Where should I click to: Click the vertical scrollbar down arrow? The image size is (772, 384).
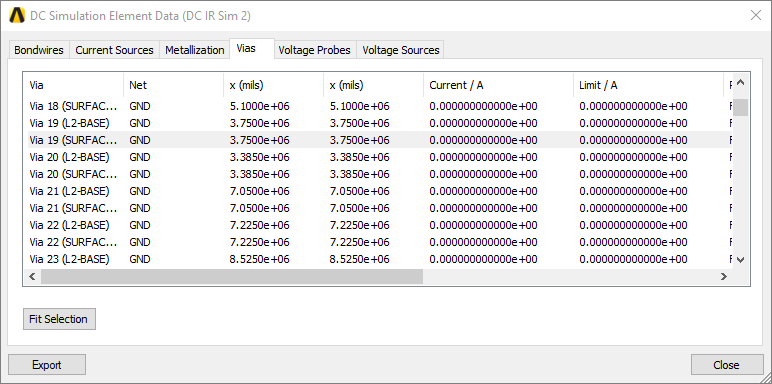pos(740,259)
